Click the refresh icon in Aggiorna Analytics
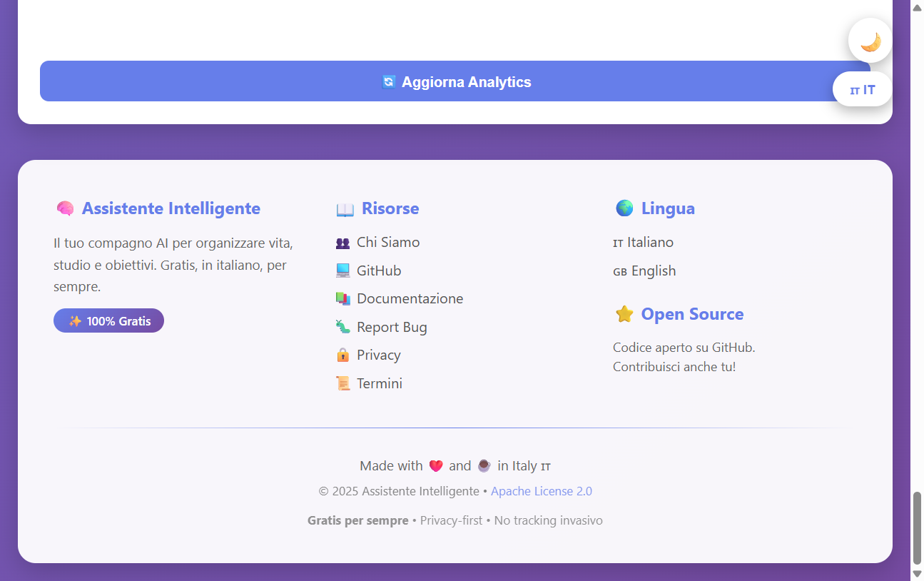 388,81
